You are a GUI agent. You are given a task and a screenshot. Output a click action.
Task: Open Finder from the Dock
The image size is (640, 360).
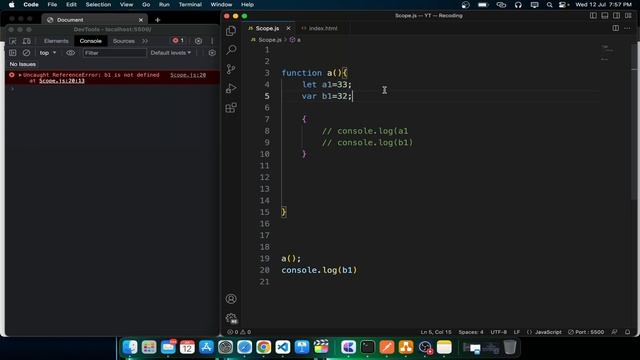(130, 347)
